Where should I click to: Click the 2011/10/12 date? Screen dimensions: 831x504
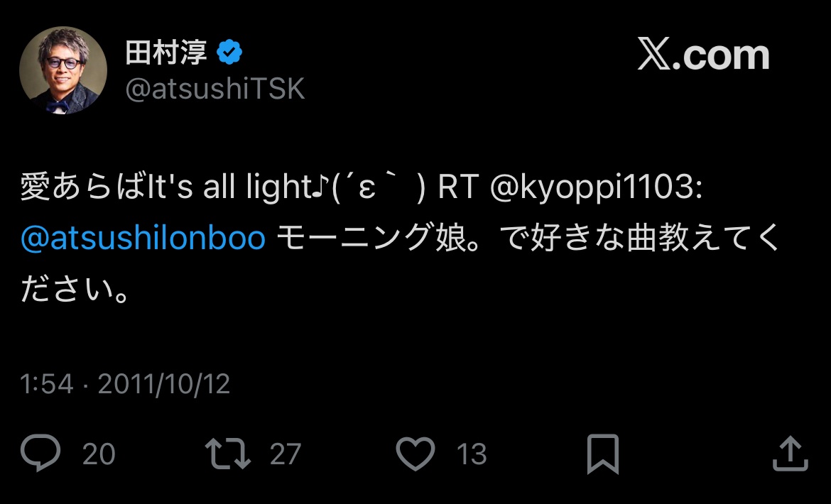(x=163, y=384)
